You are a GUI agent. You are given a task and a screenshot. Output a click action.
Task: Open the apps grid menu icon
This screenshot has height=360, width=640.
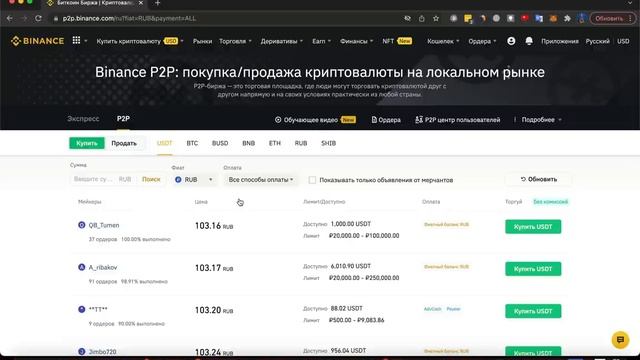click(x=76, y=40)
